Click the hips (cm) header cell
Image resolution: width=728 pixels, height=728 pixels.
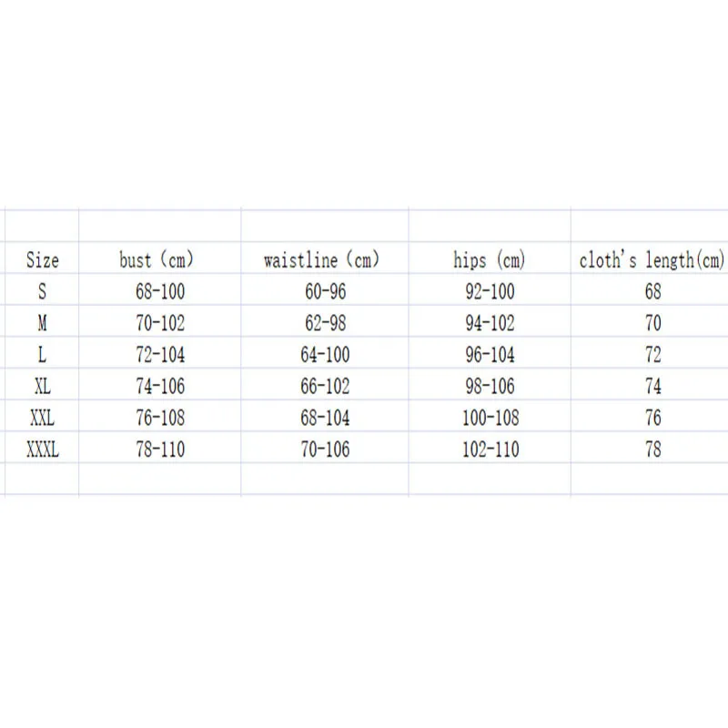point(490,260)
